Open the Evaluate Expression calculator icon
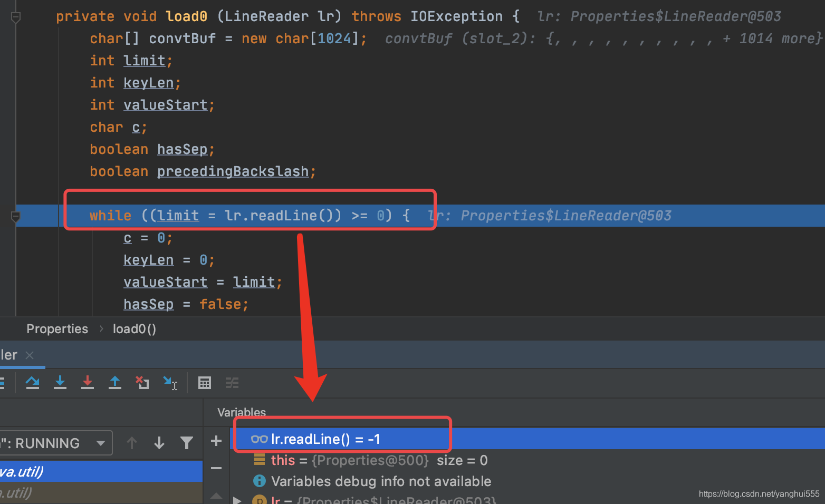 tap(205, 383)
